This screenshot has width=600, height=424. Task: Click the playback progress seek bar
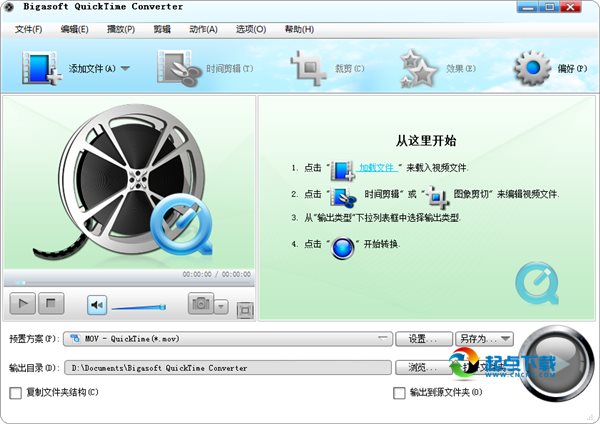click(x=129, y=282)
